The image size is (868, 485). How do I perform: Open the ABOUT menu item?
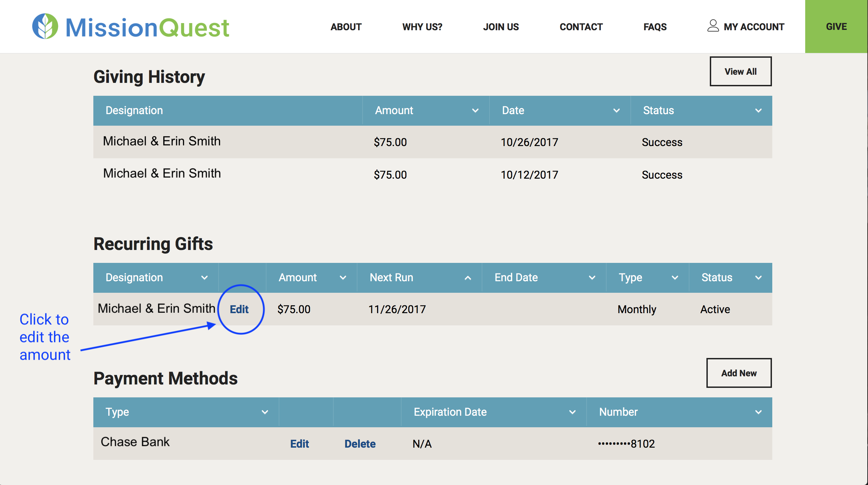[x=346, y=27]
